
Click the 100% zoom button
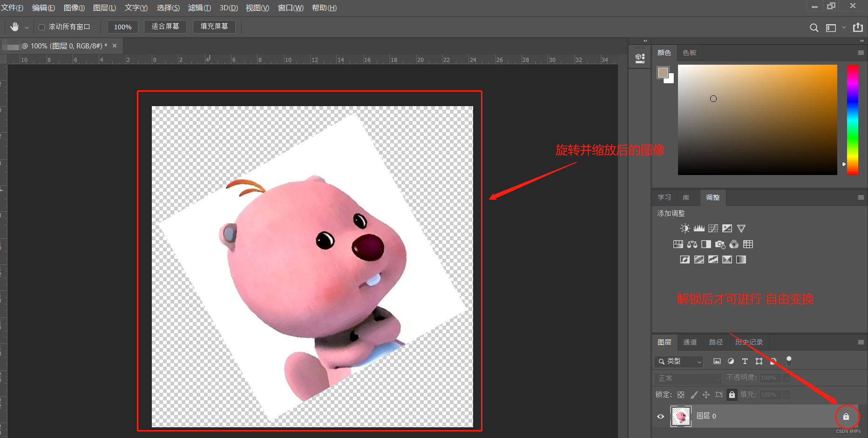click(x=123, y=27)
